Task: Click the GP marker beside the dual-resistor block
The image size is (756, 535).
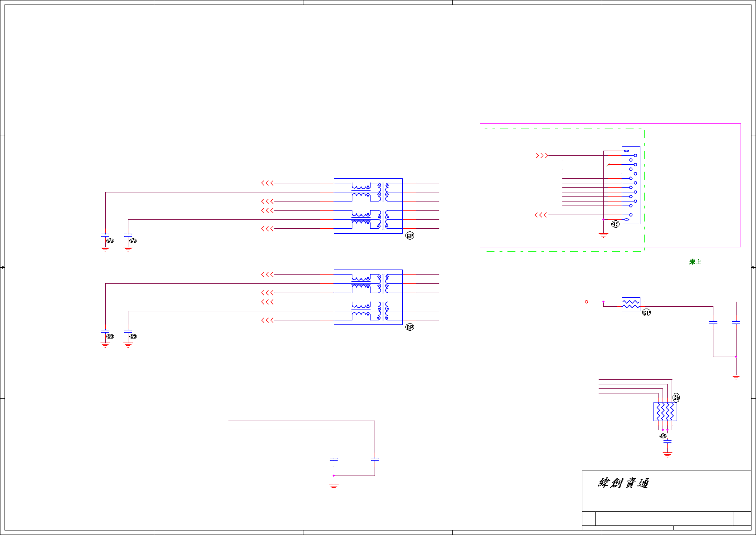Action: [x=647, y=313]
